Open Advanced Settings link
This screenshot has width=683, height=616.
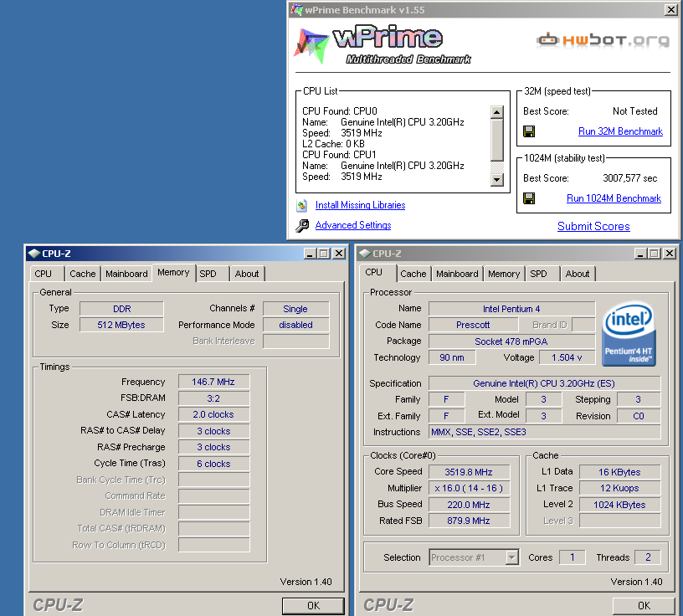353,225
